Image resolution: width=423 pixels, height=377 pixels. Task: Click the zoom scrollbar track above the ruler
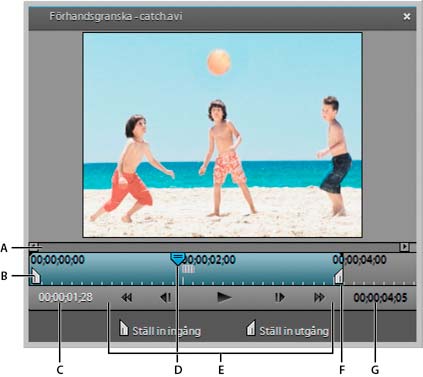(219, 247)
